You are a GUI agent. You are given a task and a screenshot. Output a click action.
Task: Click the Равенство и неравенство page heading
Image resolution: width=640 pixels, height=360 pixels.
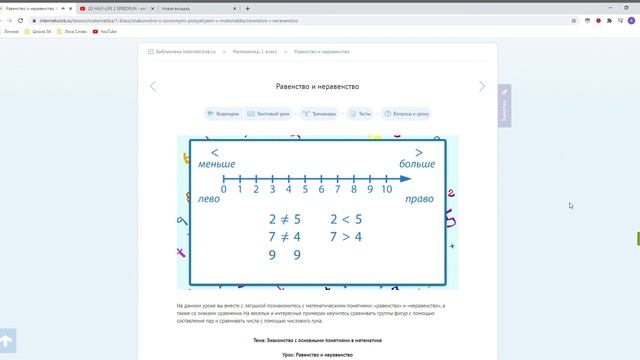click(x=318, y=87)
